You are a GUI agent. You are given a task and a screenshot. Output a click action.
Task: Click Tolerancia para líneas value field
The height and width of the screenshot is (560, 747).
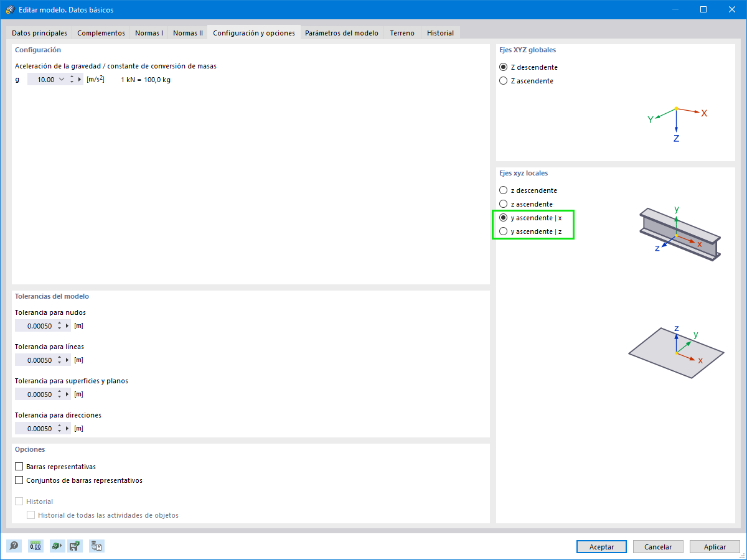pyautogui.click(x=35, y=360)
